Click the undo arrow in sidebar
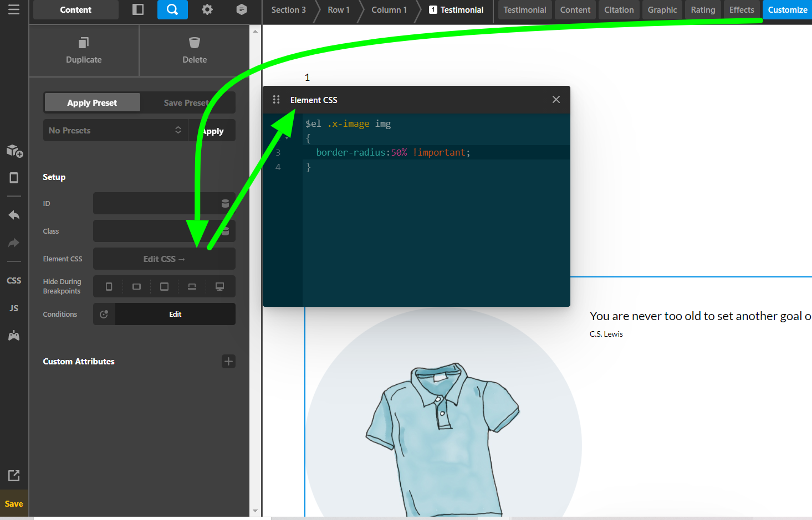The height and width of the screenshot is (520, 812). (x=14, y=215)
